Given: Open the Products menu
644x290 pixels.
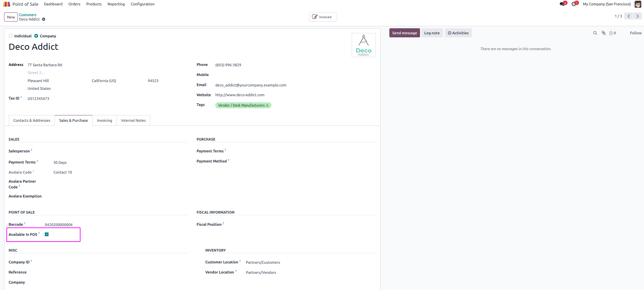Looking at the screenshot, I should [x=94, y=4].
